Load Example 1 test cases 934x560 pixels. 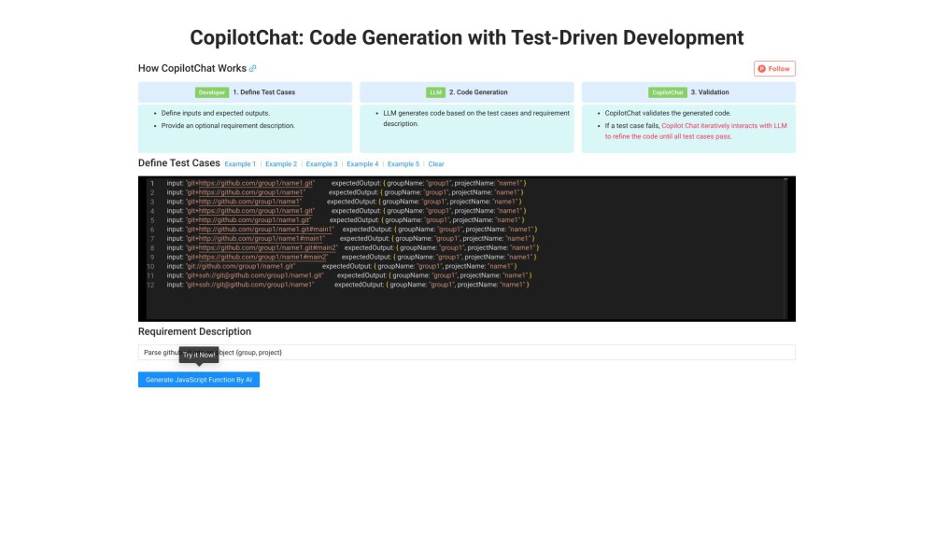click(240, 164)
